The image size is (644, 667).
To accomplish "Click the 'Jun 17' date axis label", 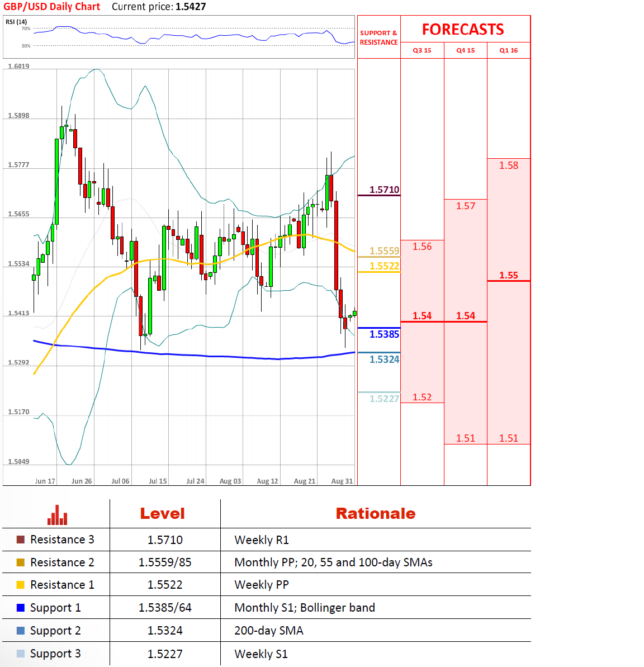I will click(45, 481).
